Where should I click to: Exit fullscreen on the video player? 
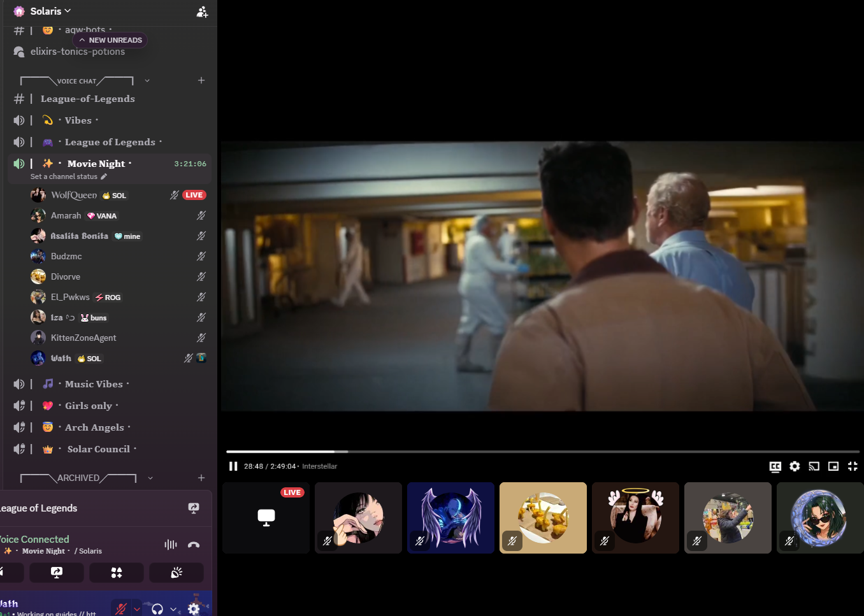pos(853,466)
